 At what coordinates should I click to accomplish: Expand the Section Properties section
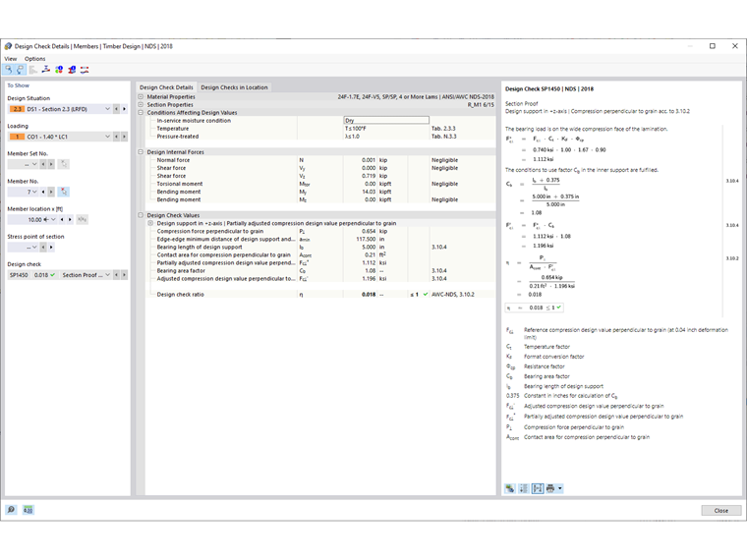click(x=141, y=105)
